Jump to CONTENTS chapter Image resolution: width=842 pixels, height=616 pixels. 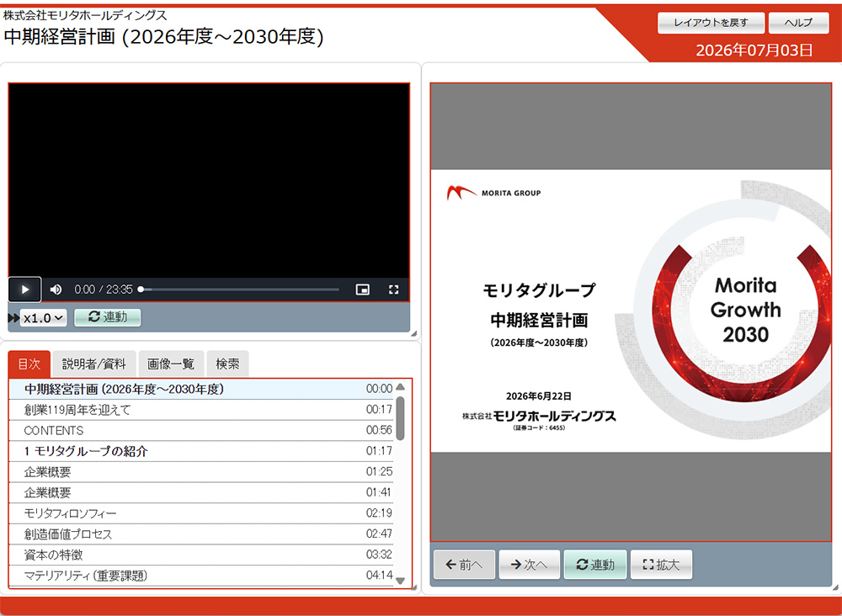[x=201, y=431]
